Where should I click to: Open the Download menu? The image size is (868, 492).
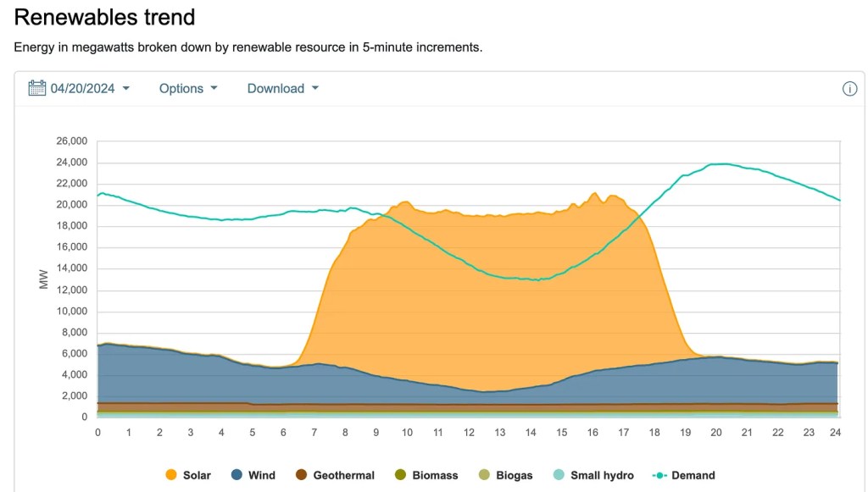click(x=275, y=88)
